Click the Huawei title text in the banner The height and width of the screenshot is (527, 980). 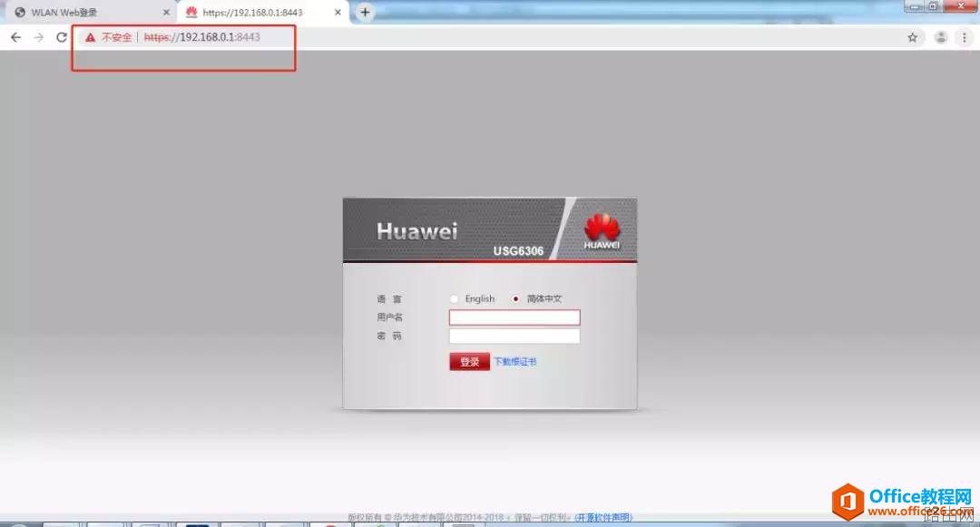click(416, 231)
